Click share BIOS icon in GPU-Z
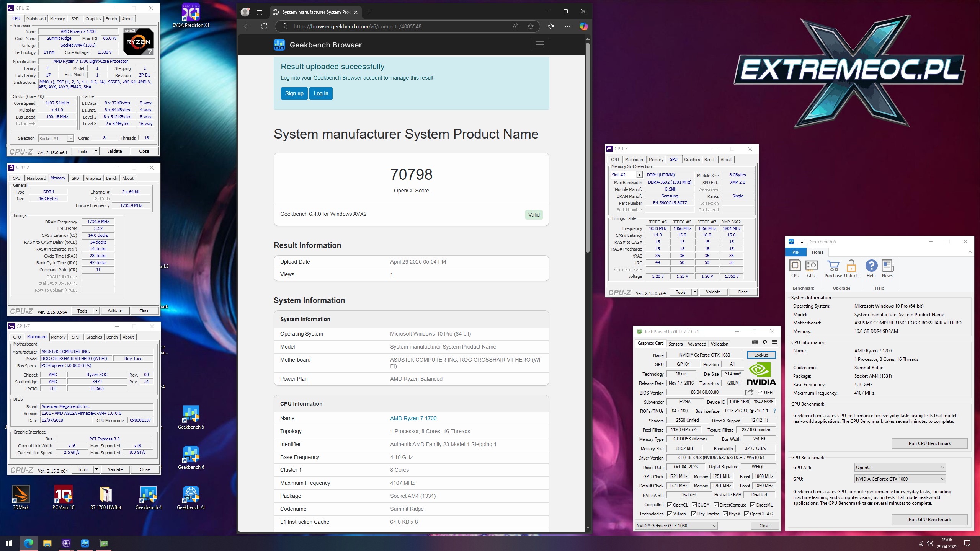 tap(749, 392)
